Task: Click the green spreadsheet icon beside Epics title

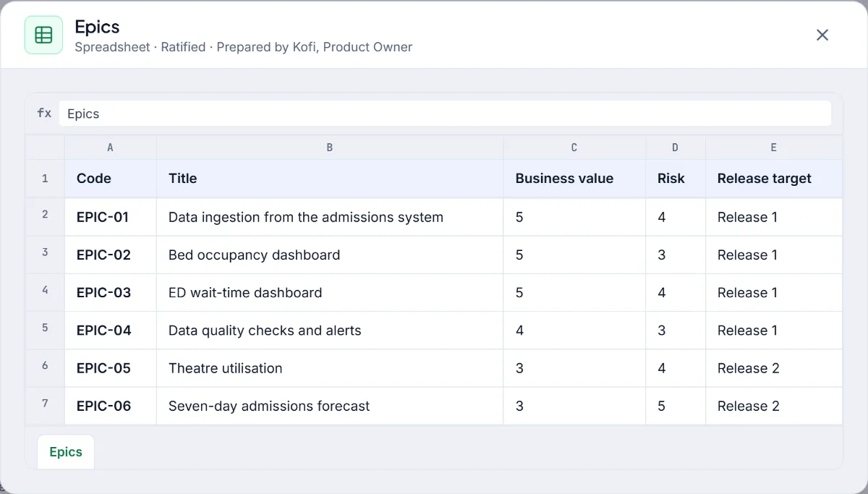Action: [x=43, y=35]
